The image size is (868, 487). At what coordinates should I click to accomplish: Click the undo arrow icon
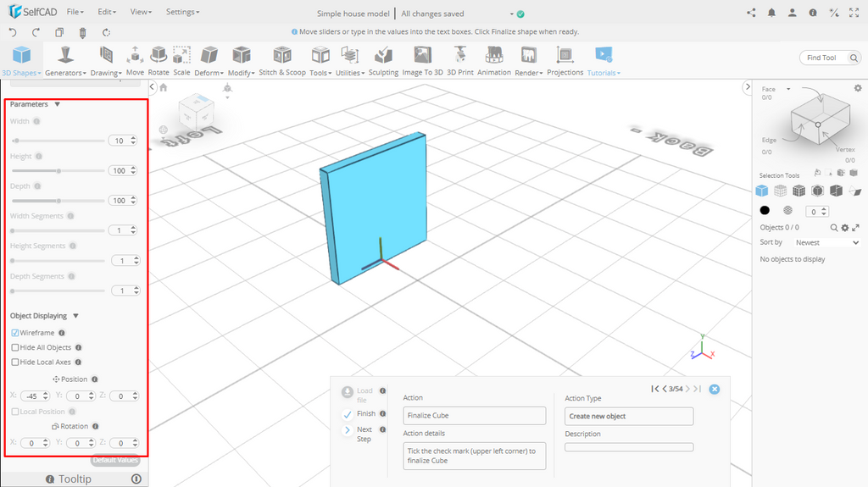[x=13, y=32]
